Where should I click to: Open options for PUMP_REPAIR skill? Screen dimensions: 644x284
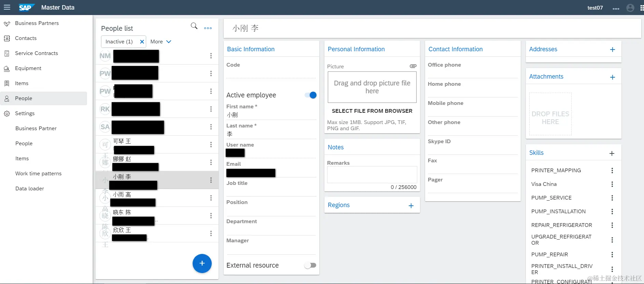pyautogui.click(x=612, y=255)
